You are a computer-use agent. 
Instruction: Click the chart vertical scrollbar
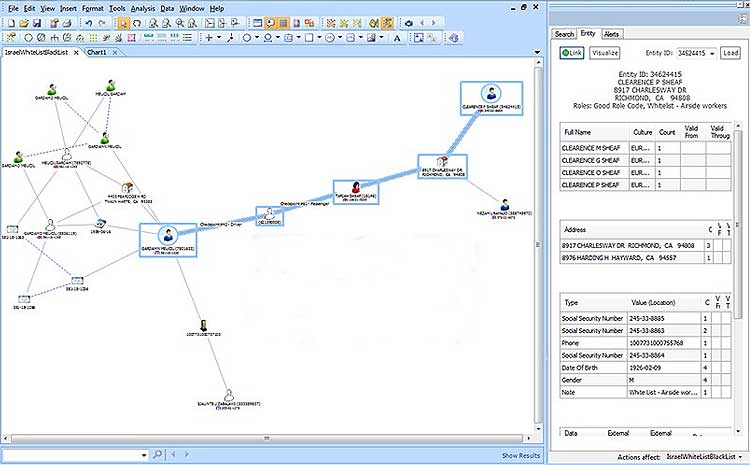(x=538, y=244)
